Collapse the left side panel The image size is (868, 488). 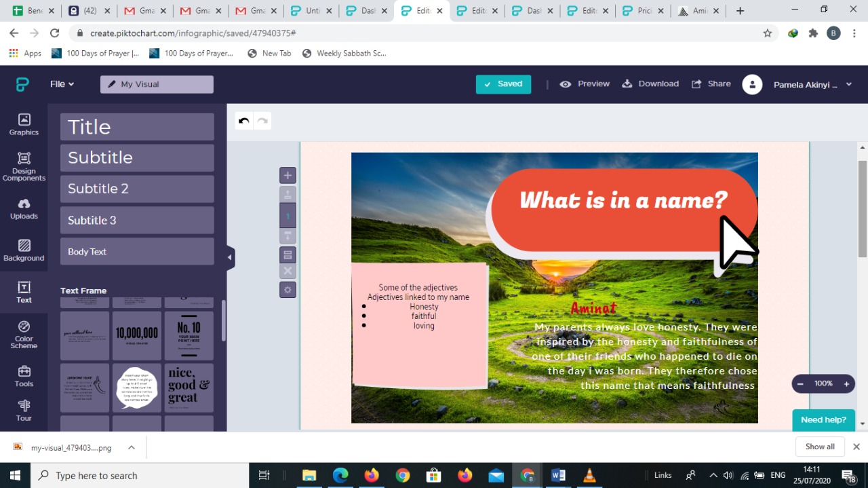pos(229,257)
